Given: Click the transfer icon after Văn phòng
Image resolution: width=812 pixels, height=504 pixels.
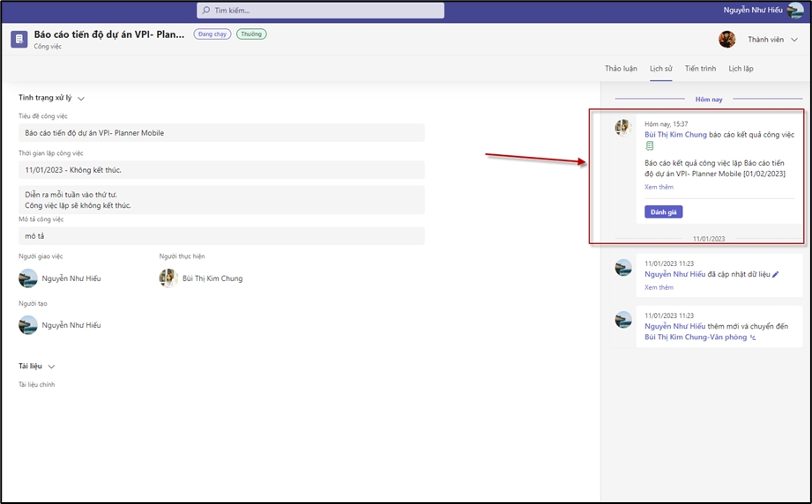Looking at the screenshot, I should [x=753, y=337].
